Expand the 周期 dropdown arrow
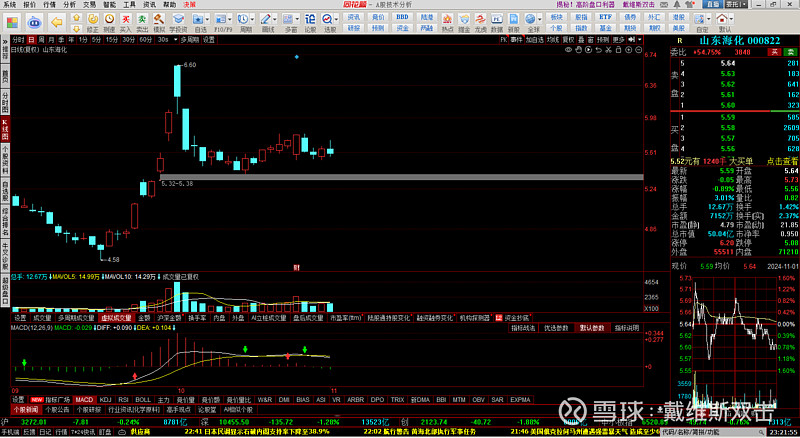The image size is (800, 438). tap(252, 19)
